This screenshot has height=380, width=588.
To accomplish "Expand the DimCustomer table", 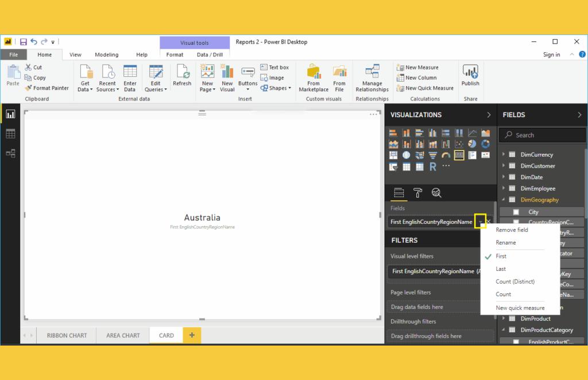I will point(503,166).
